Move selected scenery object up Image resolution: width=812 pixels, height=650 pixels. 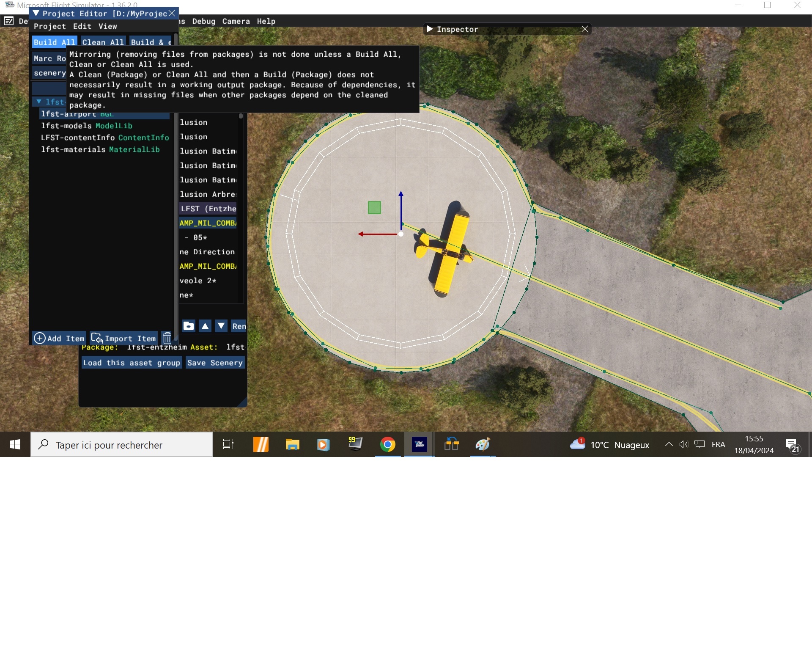[x=205, y=326]
